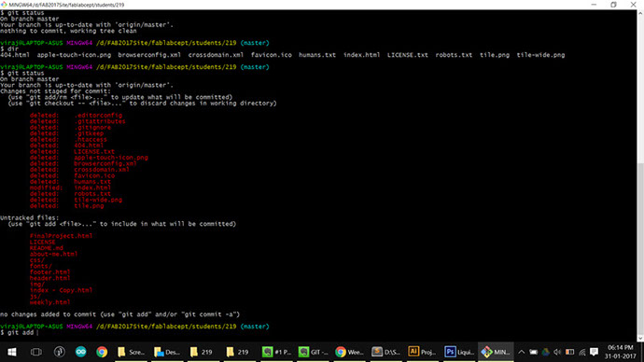Viewport: 644px width, 362px height.
Task: Click the deleted 'favicon.ico' entry
Action: click(x=72, y=175)
